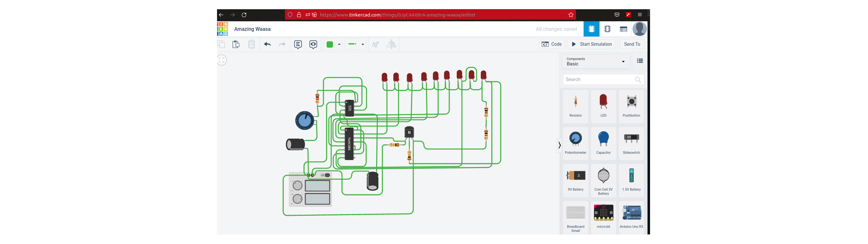The height and width of the screenshot is (244, 868).
Task: Collapse the components panel with the chevron
Action: (x=559, y=145)
